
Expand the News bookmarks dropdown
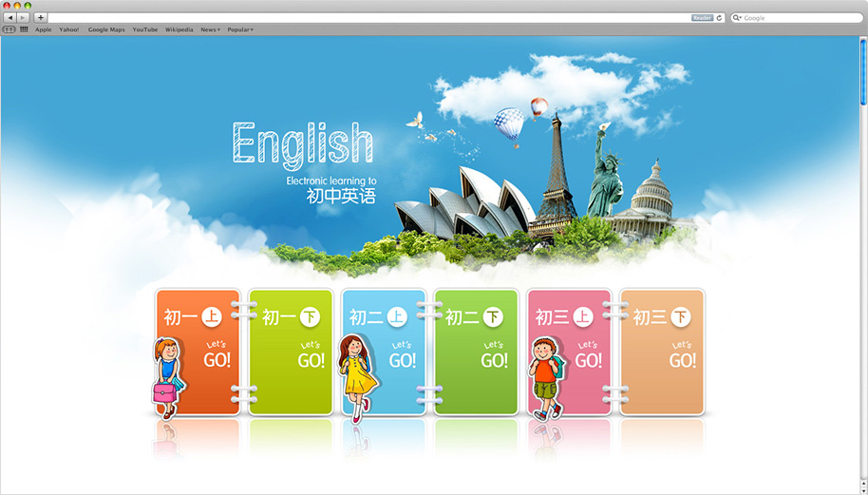[x=210, y=29]
